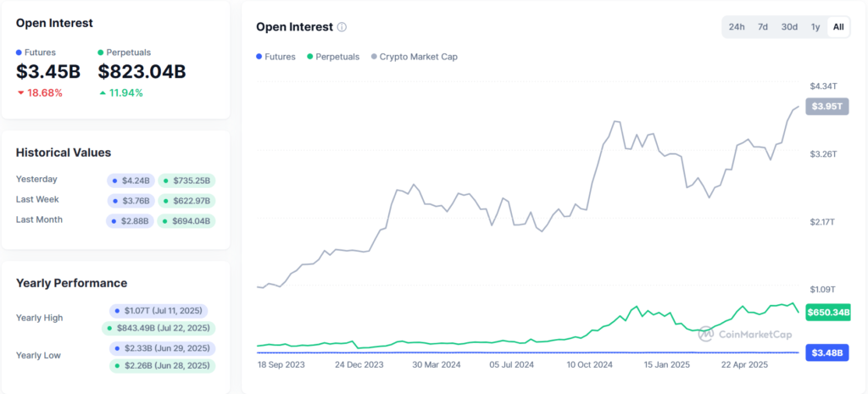Toggle the Futures series in chart legend
Image resolution: width=868 pixels, height=394 pixels.
point(275,57)
